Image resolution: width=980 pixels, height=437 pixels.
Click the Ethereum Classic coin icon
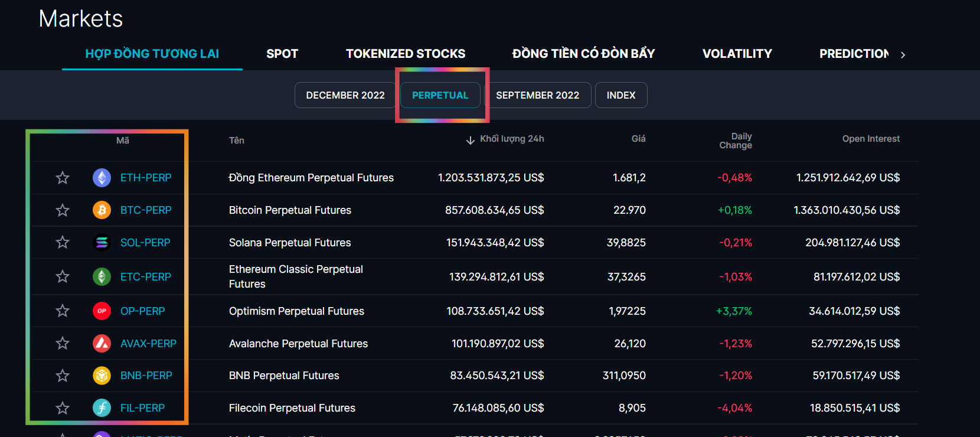click(102, 276)
